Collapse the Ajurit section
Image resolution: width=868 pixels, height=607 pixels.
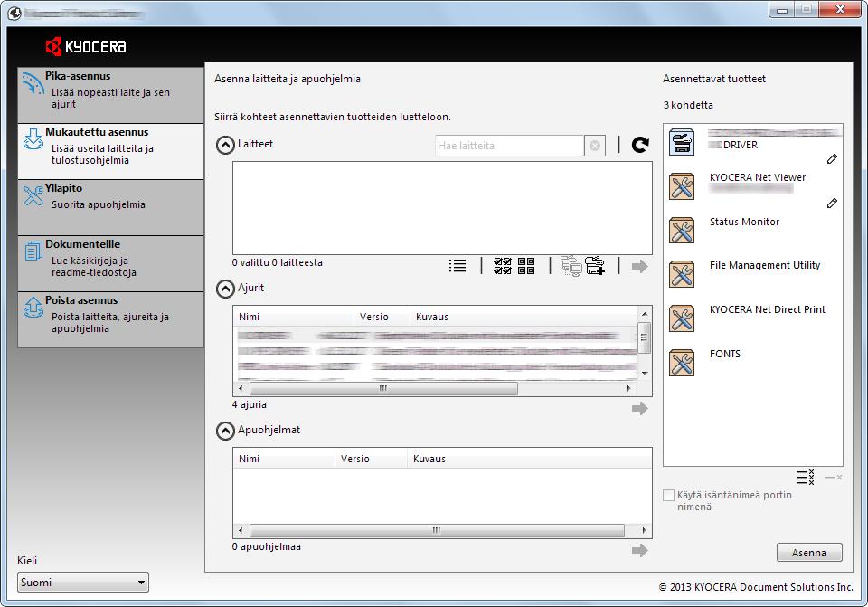click(225, 289)
